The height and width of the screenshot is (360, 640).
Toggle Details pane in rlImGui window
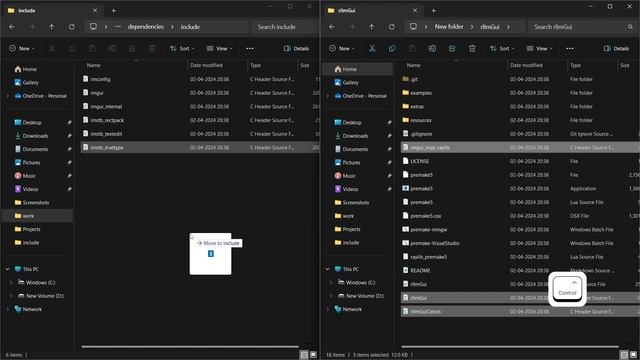616,49
